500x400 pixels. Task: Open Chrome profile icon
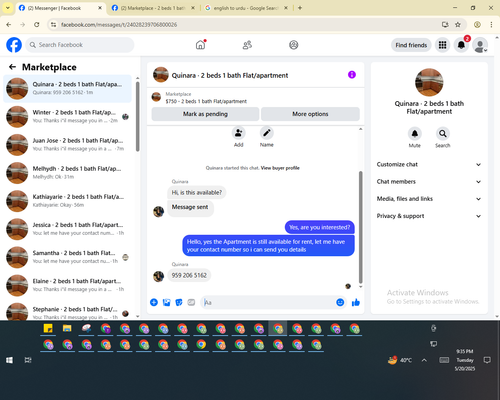477,24
